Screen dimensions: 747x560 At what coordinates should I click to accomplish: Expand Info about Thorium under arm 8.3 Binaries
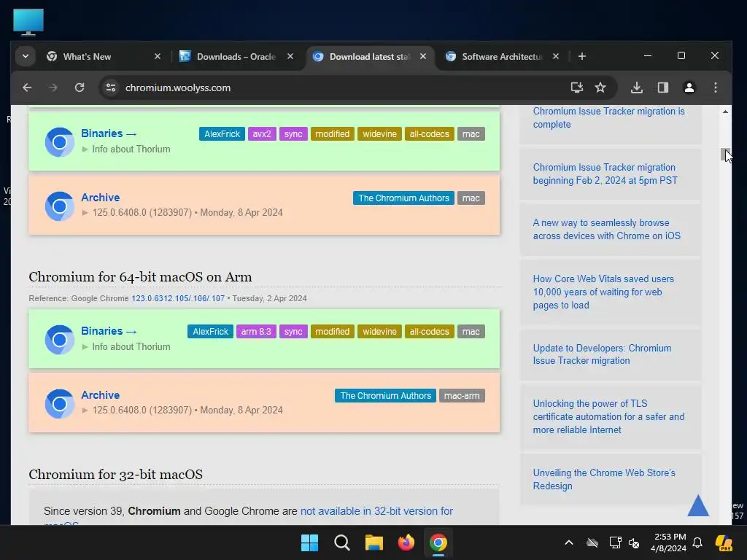point(126,346)
